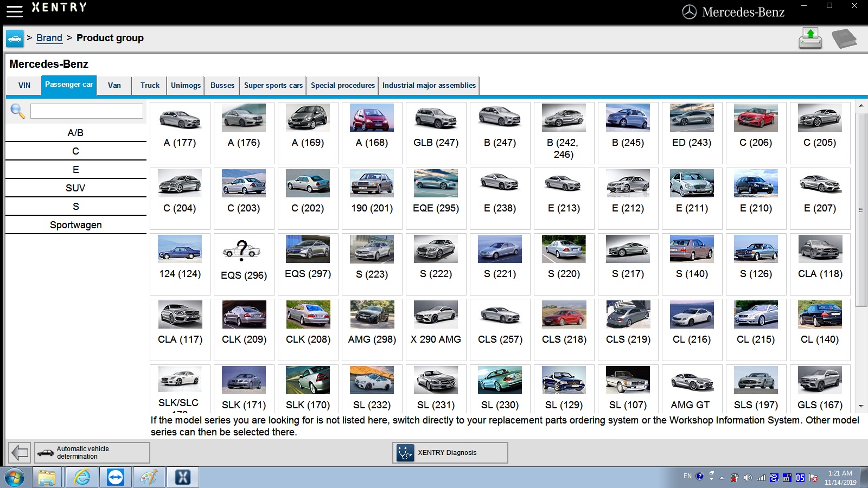The image size is (868, 488).
Task: Select the CLK (209) model tile
Action: [x=244, y=330]
